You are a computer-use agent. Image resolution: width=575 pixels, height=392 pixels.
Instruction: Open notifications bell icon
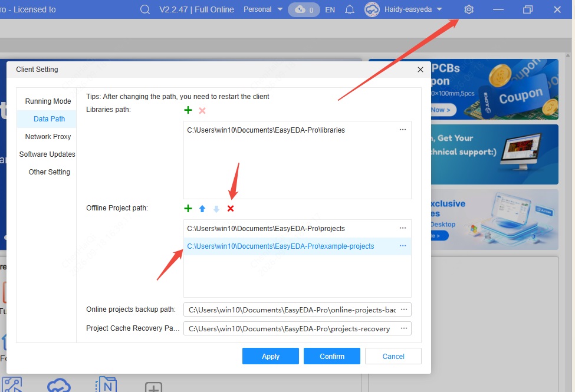point(350,9)
